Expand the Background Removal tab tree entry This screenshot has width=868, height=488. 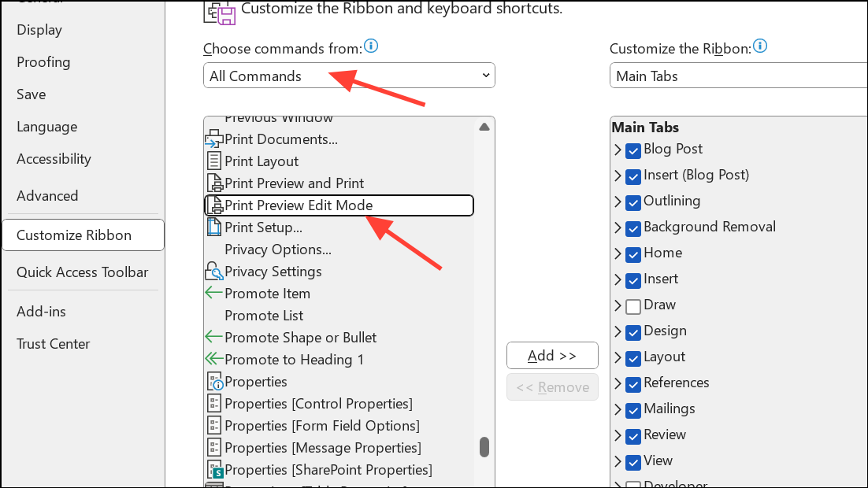tap(618, 227)
